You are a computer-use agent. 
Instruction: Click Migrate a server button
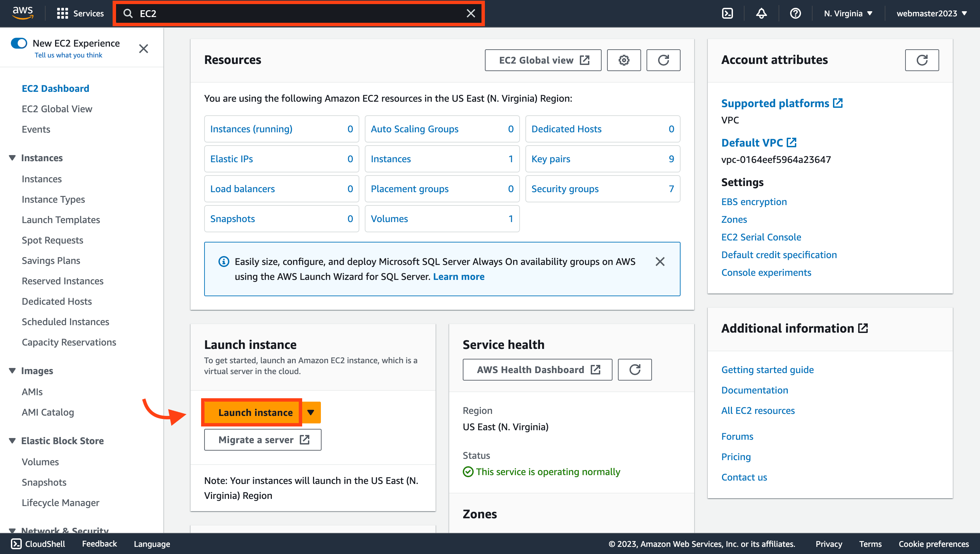pos(263,440)
